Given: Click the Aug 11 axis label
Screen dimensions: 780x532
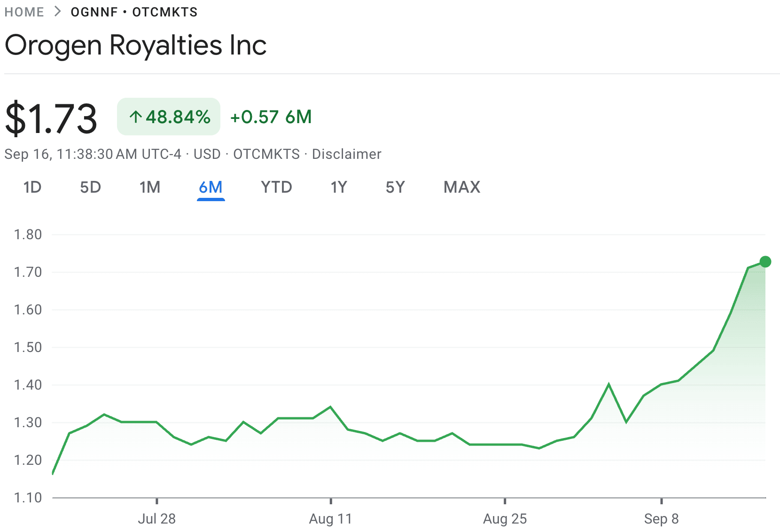Looking at the screenshot, I should [x=330, y=519].
